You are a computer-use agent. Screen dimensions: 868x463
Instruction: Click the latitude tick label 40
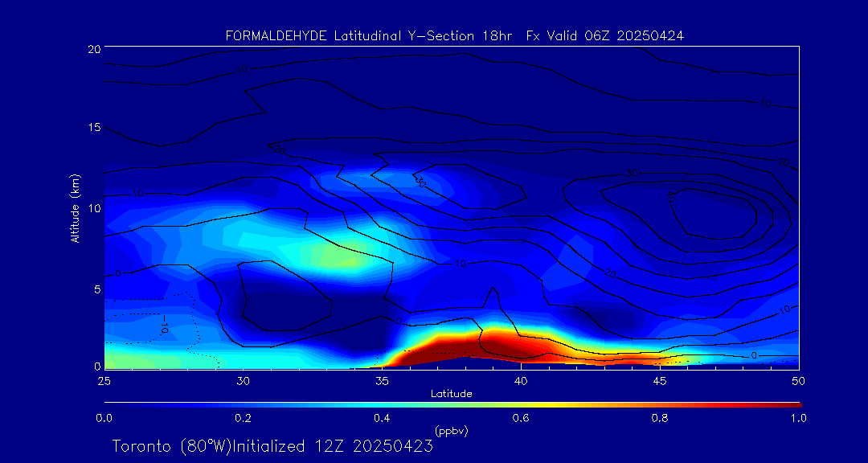pos(521,381)
